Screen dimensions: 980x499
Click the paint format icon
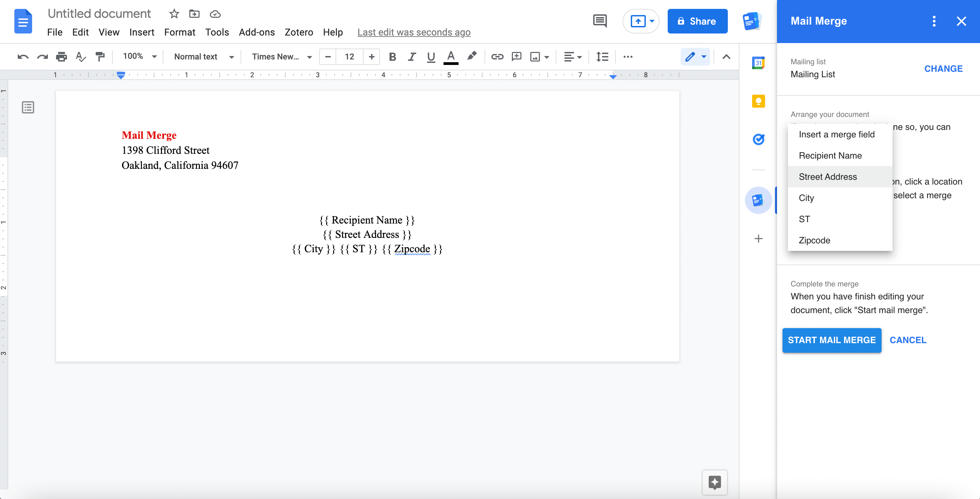click(x=100, y=57)
